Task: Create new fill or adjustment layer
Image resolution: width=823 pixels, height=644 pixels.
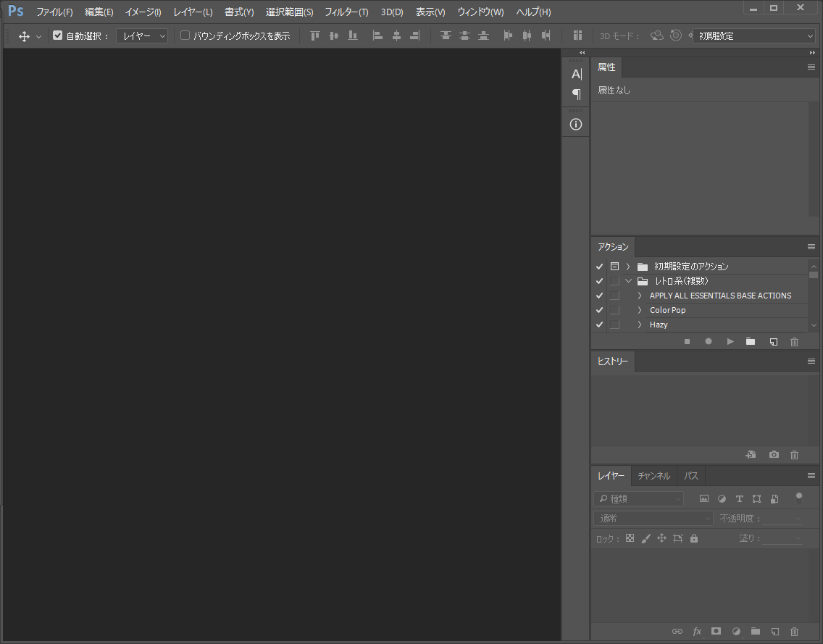Action: (x=736, y=632)
